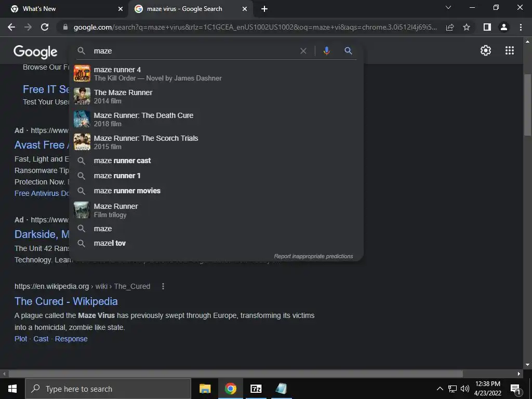Click The Maze Runner 2014 thumbnail

point(82,96)
